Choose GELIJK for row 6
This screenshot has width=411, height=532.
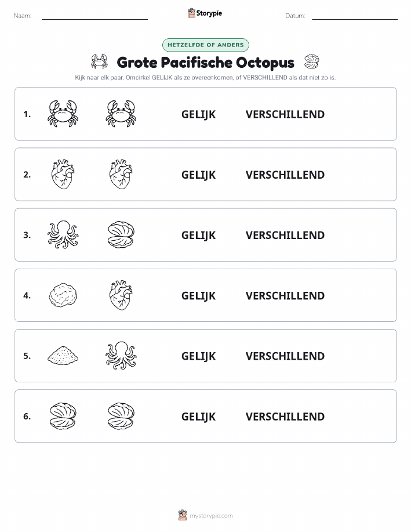click(198, 417)
